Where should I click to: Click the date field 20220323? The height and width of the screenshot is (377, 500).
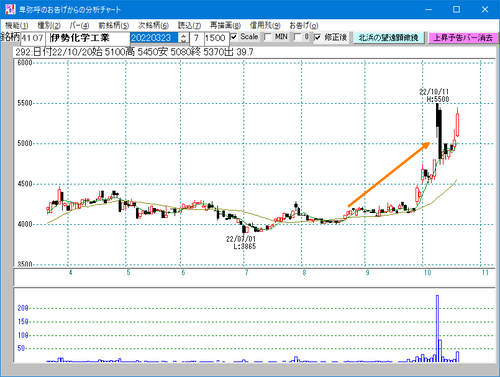click(155, 38)
